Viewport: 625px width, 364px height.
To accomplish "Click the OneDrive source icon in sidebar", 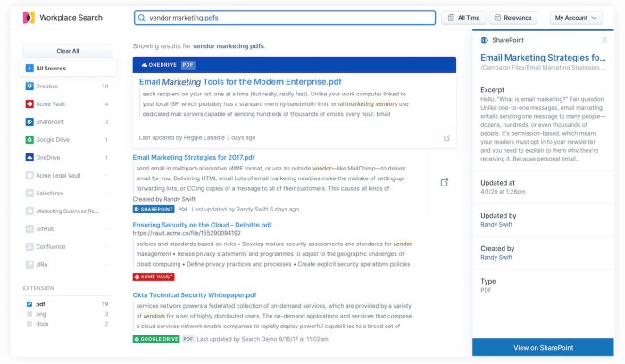I will coord(29,157).
